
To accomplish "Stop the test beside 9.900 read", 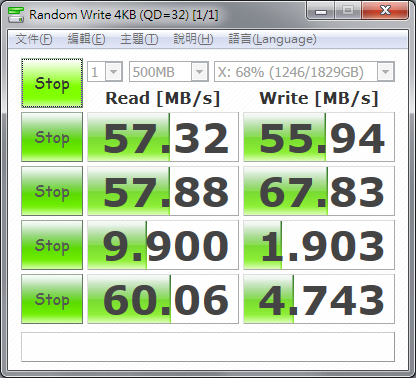I will pos(52,245).
